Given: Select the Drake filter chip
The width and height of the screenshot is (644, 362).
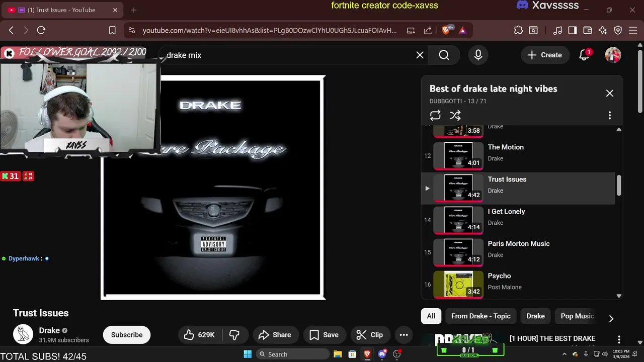Looking at the screenshot, I should (x=535, y=316).
